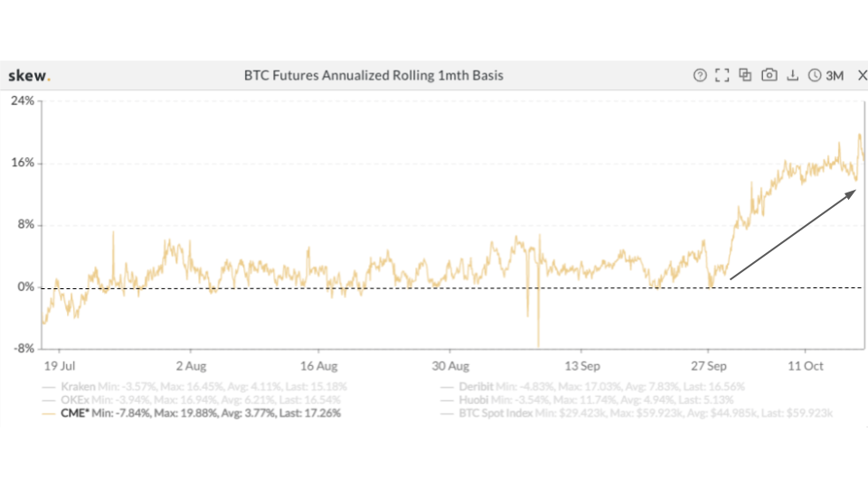868x488 pixels.
Task: Take a chart snapshot with camera icon
Action: tap(769, 76)
